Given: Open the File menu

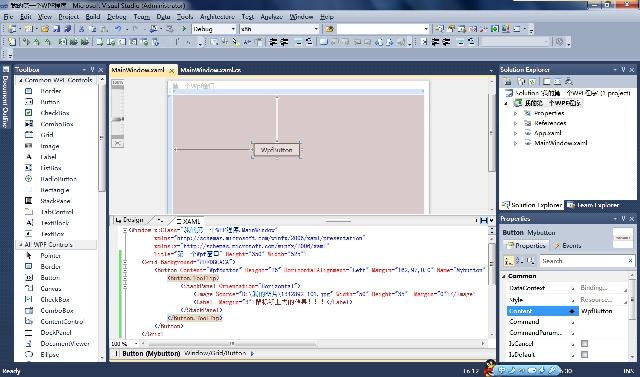Looking at the screenshot, I should tap(8, 17).
